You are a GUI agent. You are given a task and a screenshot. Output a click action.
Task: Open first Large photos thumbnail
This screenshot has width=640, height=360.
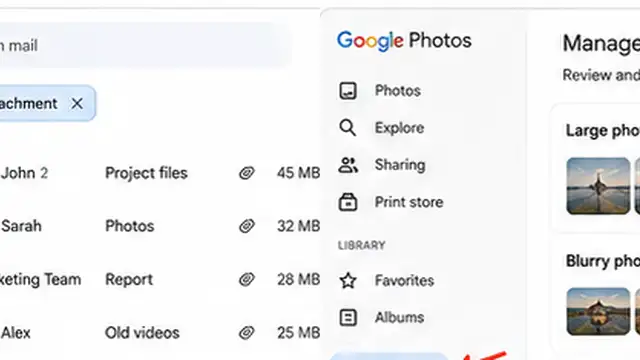click(598, 186)
